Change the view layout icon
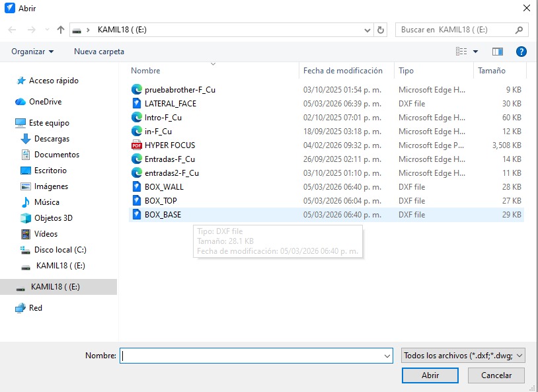Image resolution: width=538 pixels, height=392 pixels. pos(461,52)
